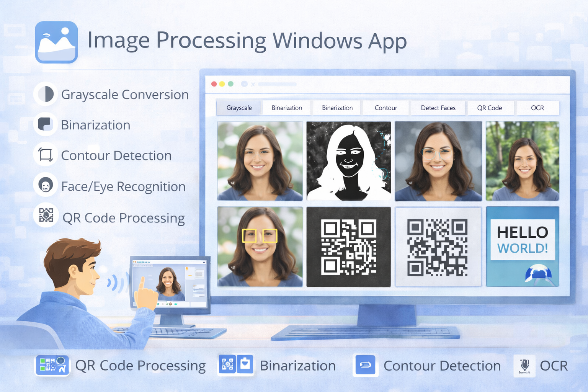The height and width of the screenshot is (392, 588).
Task: Open QR Code Processing from the sidebar icon
Action: click(x=46, y=215)
